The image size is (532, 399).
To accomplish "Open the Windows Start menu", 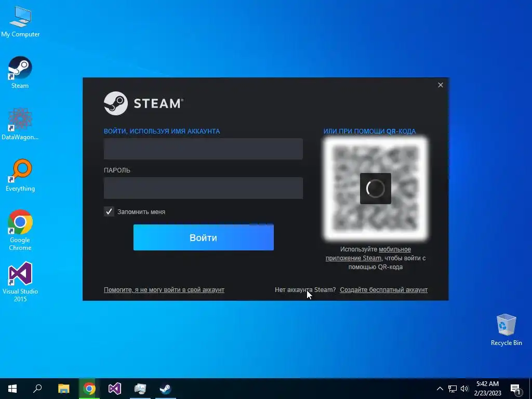I will tap(12, 389).
